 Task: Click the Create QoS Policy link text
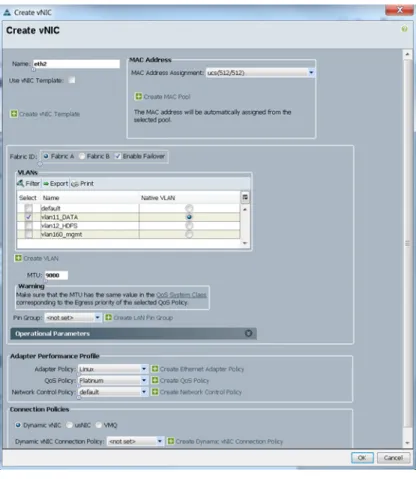point(184,380)
